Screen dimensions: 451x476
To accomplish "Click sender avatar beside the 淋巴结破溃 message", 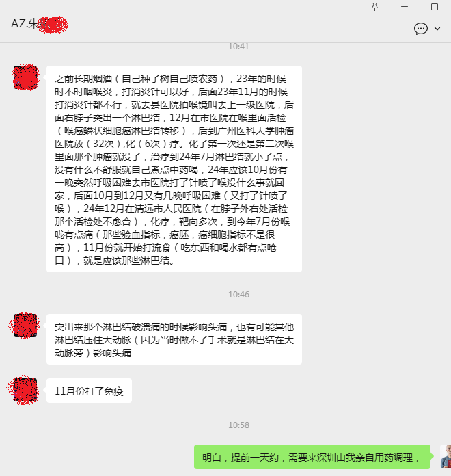I will coord(25,326).
